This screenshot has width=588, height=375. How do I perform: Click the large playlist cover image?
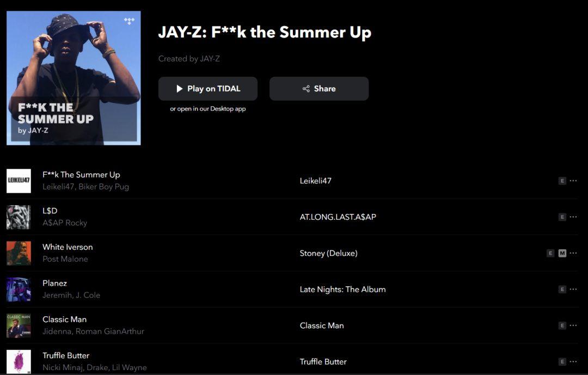73,78
